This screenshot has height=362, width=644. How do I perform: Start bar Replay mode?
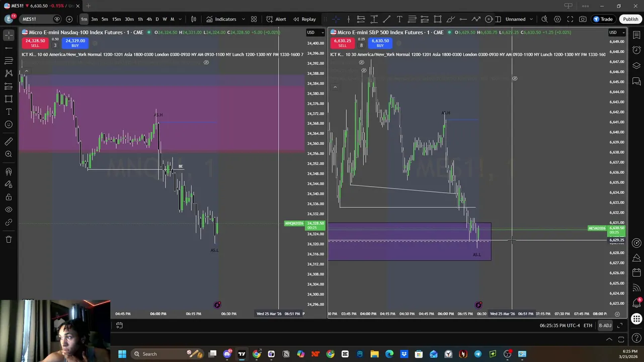(x=304, y=19)
